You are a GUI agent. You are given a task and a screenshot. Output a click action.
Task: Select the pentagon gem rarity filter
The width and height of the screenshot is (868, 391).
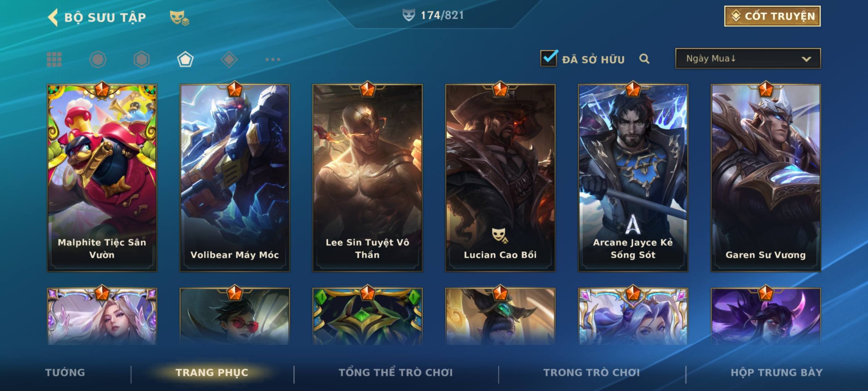pyautogui.click(x=185, y=59)
